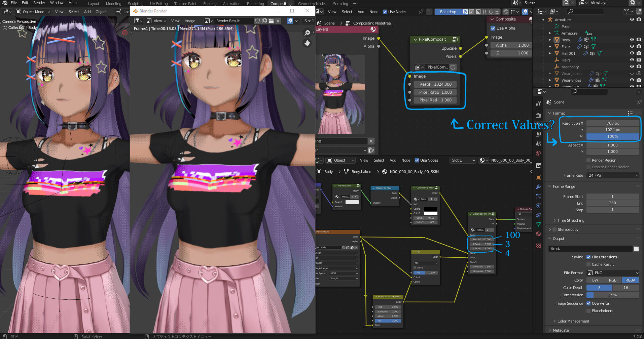Set Color Depth to 16
644x339 pixels.
click(626, 288)
